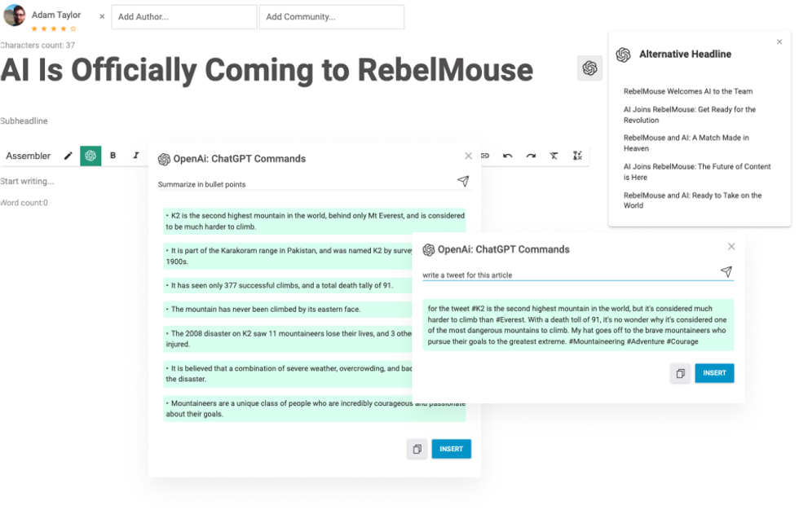The height and width of the screenshot is (532, 799).
Task: Select 'RebelMouse Welcomes AI to the Team' headline
Action: (687, 91)
